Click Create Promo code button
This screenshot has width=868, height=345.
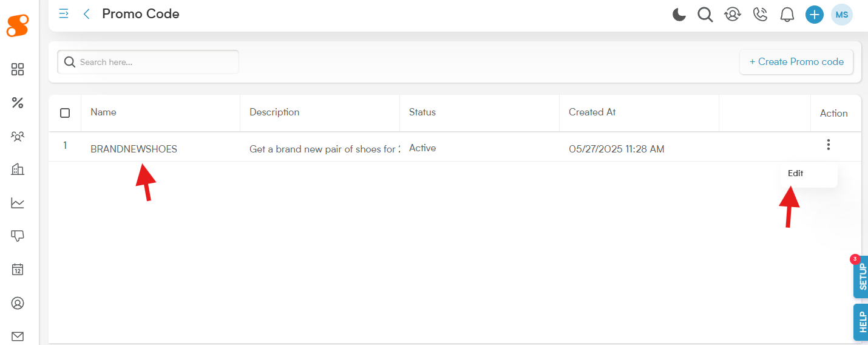click(x=796, y=62)
